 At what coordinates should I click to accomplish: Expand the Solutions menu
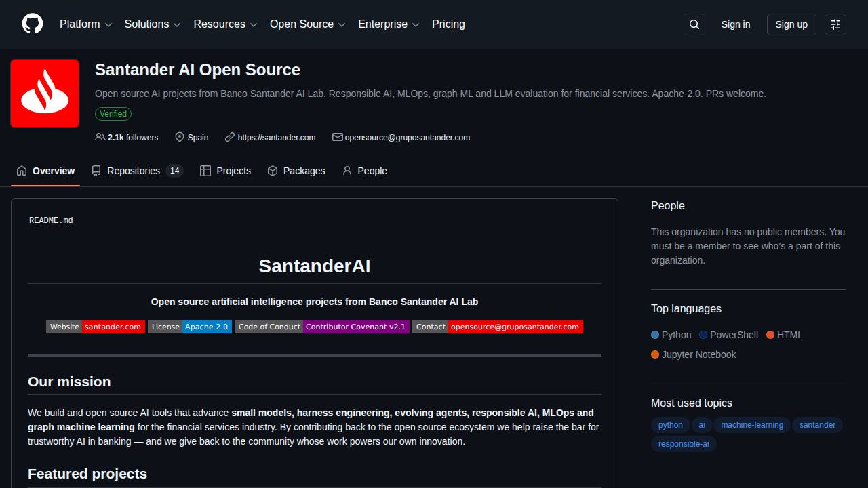pyautogui.click(x=153, y=24)
